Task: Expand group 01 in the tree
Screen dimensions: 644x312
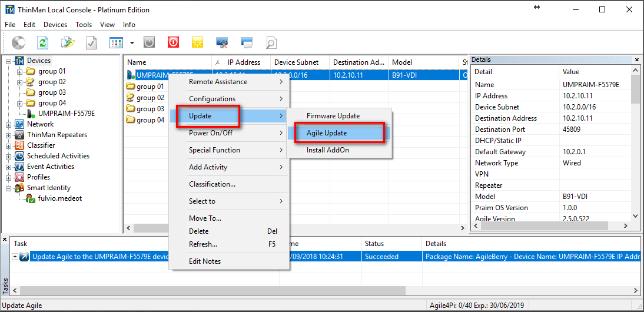Action: (x=19, y=72)
